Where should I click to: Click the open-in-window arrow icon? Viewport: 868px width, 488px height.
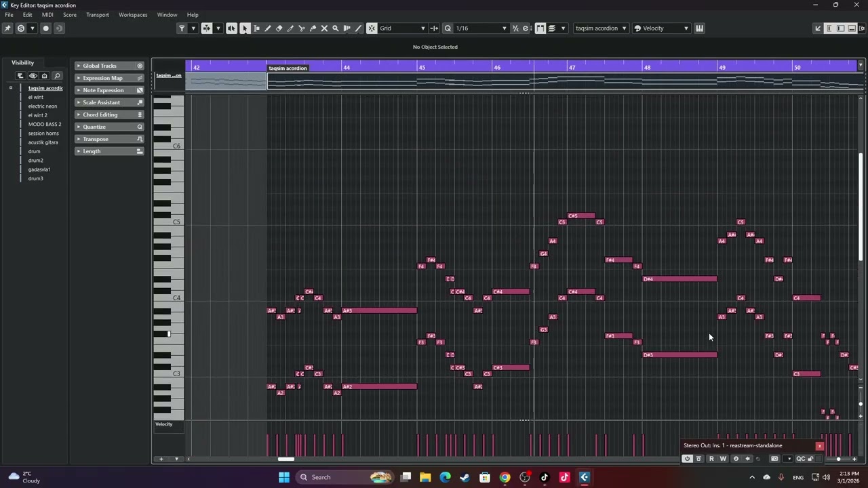818,28
